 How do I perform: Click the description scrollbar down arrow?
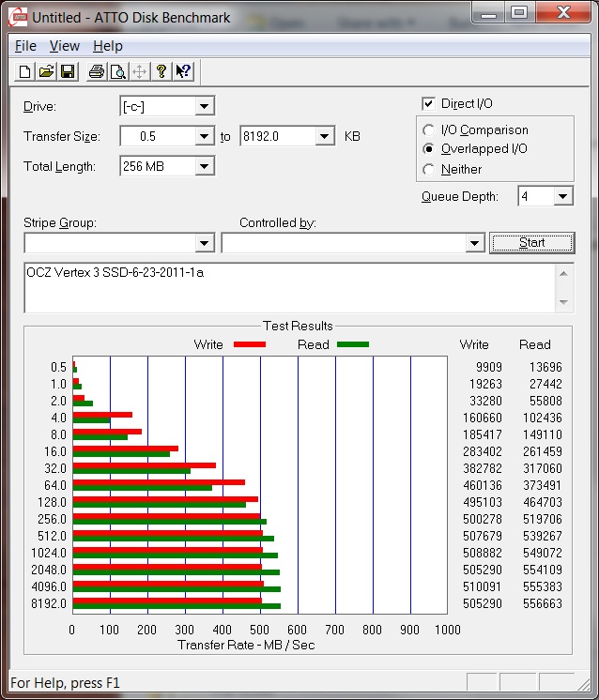coord(563,302)
